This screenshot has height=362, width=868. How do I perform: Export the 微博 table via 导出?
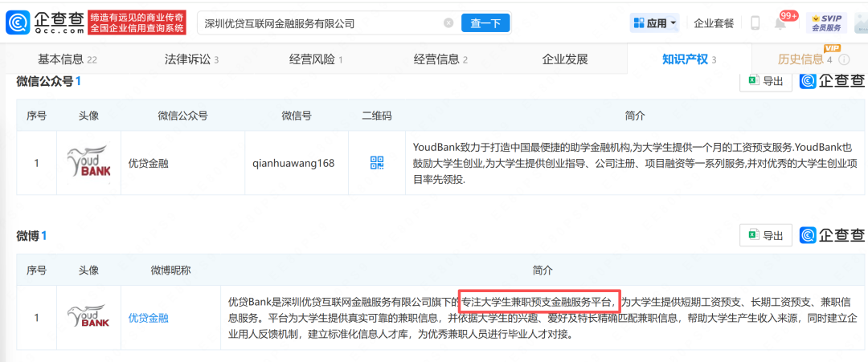pyautogui.click(x=765, y=235)
